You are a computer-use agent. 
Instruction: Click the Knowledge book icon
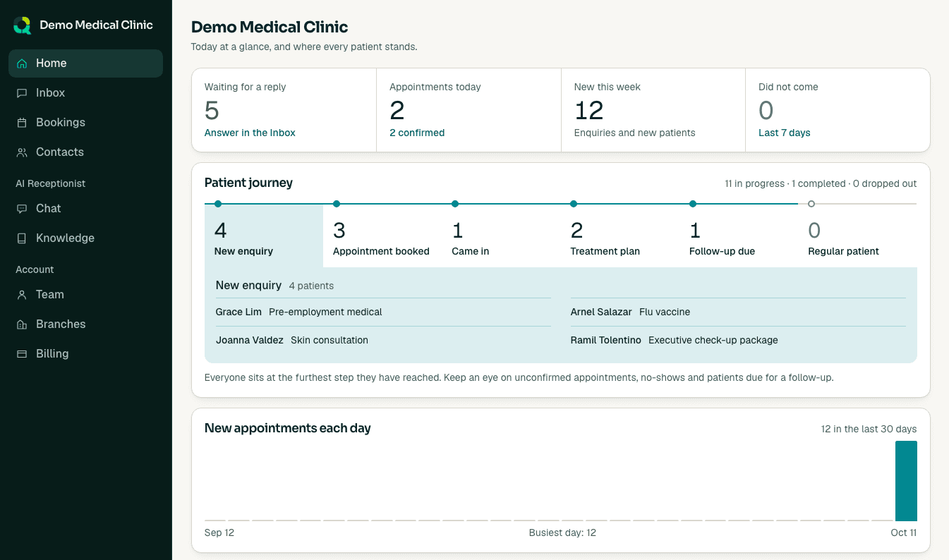(x=22, y=238)
